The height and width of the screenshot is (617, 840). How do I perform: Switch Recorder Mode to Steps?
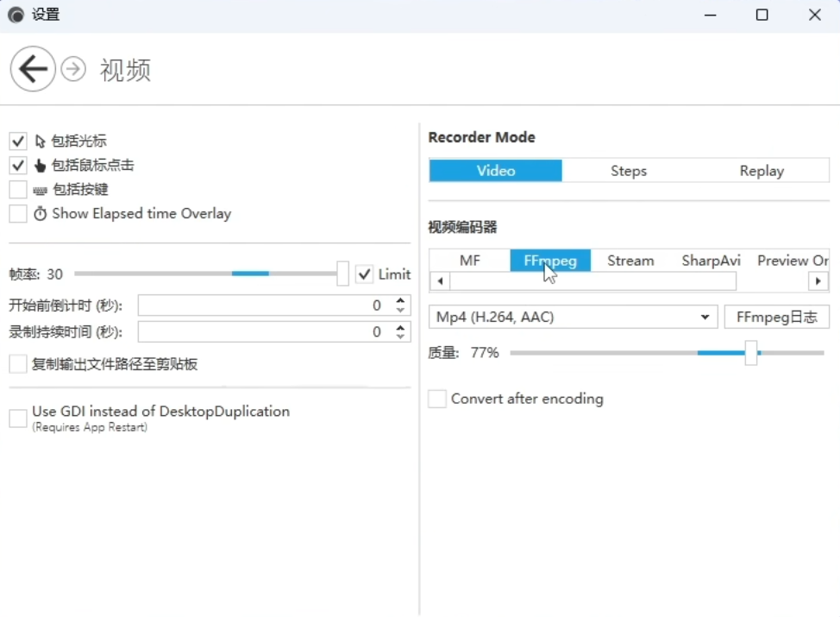tap(628, 171)
